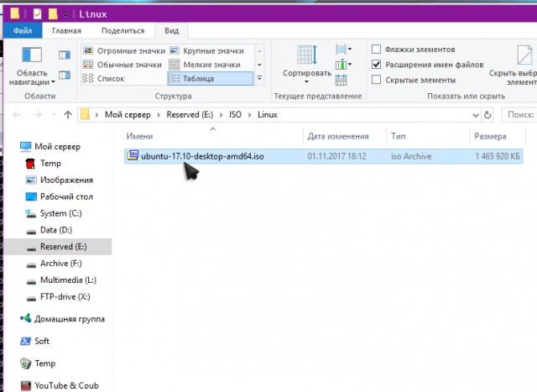Image resolution: width=537 pixels, height=392 pixels.
Task: Sort by the Тип column header
Action: coord(429,136)
